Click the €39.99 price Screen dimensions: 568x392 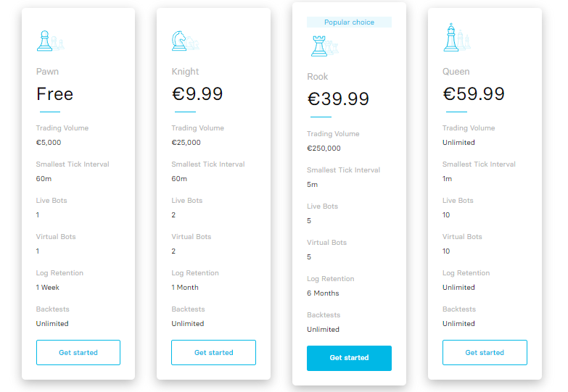338,99
